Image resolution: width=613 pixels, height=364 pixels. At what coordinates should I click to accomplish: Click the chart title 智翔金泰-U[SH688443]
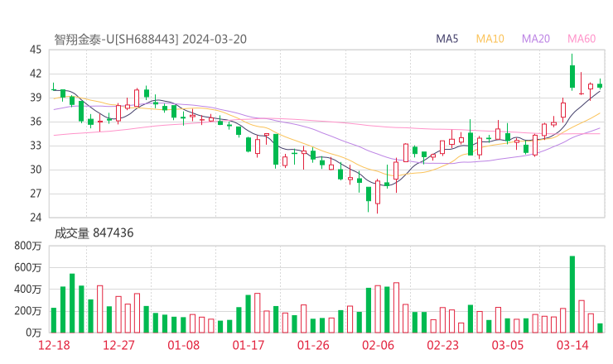pyautogui.click(x=116, y=39)
